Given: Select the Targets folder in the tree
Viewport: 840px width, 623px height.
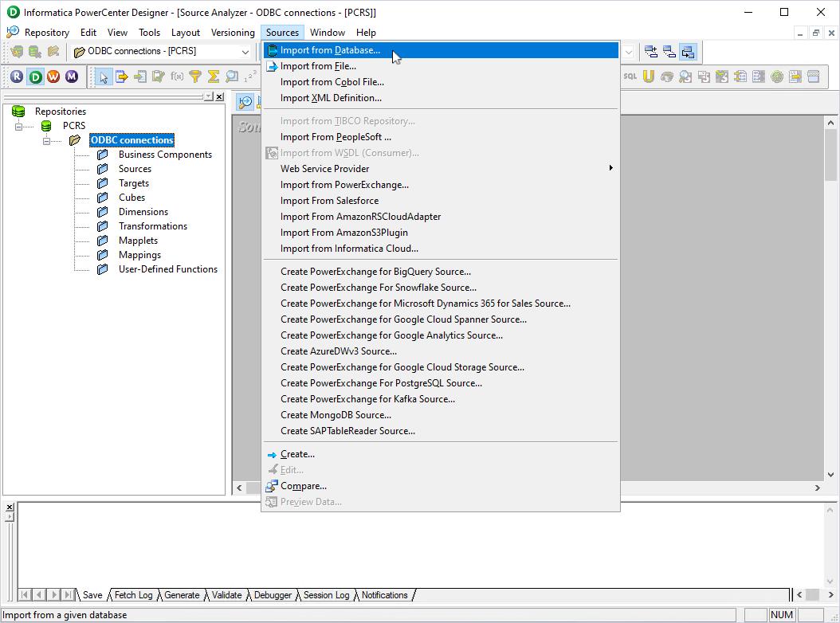Looking at the screenshot, I should 133,182.
